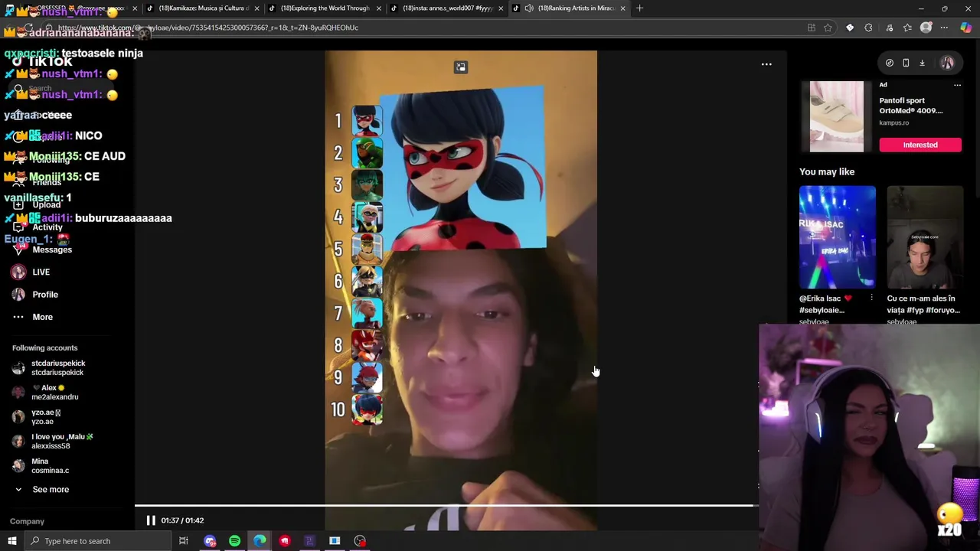
Task: Open options dots beside Erika Isac video
Action: point(871,298)
